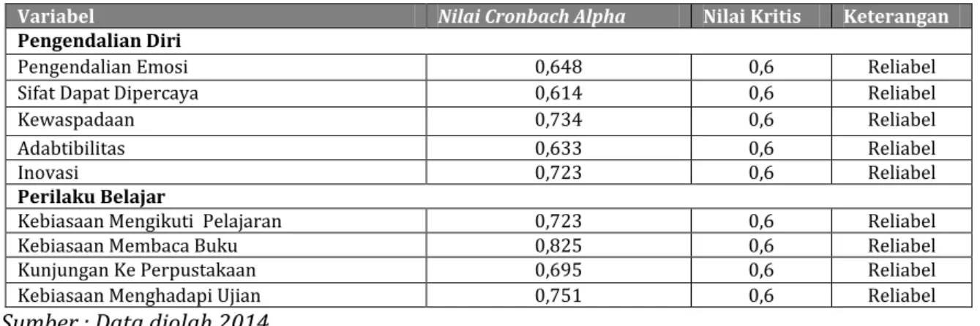Click the Sumber Data diolah caption
The image size is (980, 326).
[138, 318]
